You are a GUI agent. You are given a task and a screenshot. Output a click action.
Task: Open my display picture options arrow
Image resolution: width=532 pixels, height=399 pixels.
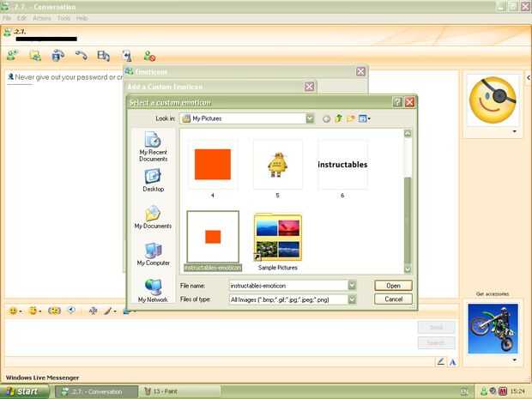pyautogui.click(x=515, y=360)
